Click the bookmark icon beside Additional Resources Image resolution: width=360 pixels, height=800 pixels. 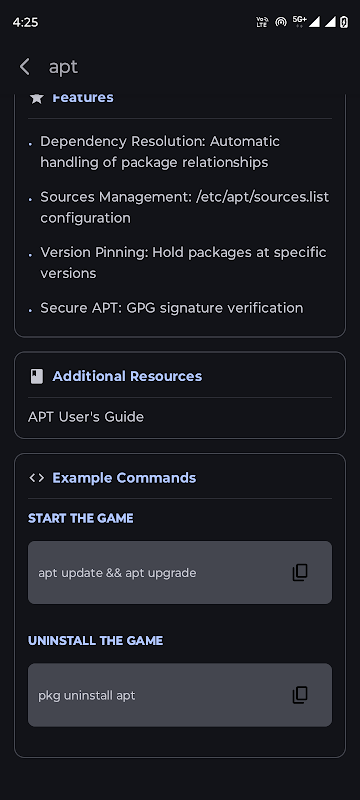(x=37, y=377)
